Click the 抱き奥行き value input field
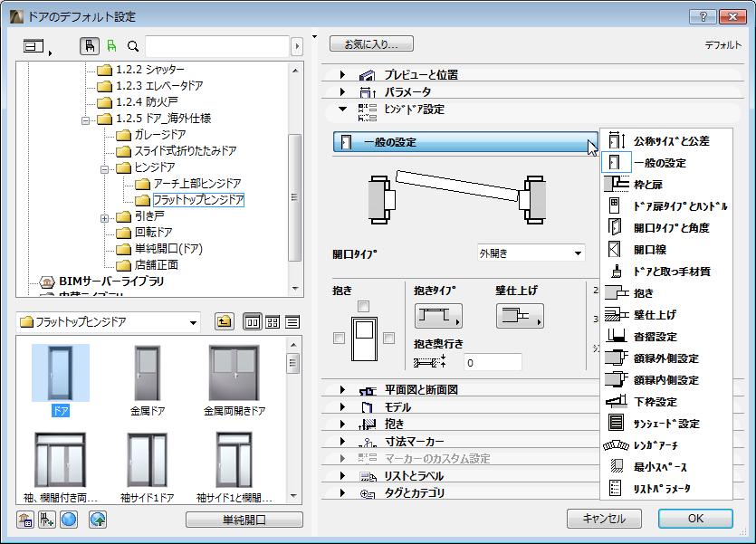756x544 pixels. [x=493, y=362]
